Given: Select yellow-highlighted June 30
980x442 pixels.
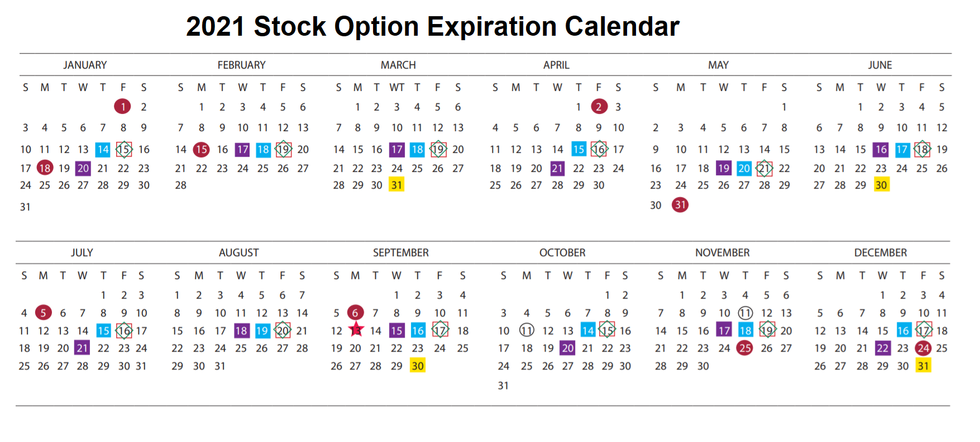Looking at the screenshot, I should click(x=882, y=185).
